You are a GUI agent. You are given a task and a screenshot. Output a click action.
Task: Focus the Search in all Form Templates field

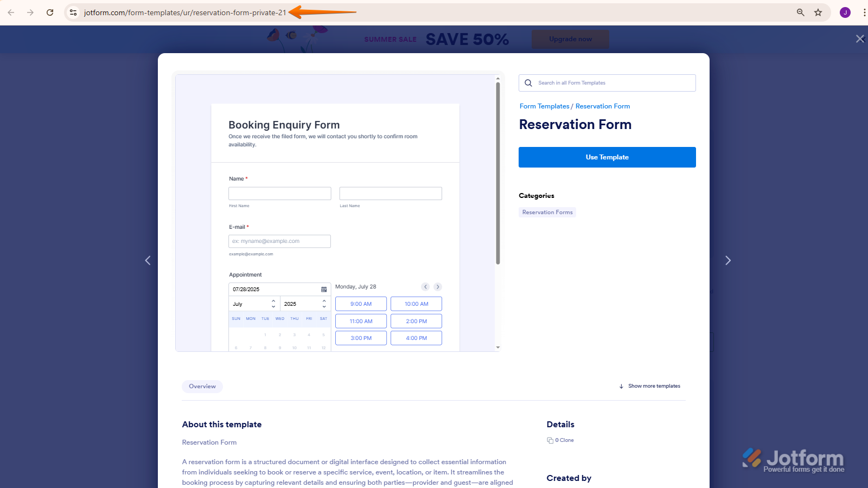[x=607, y=83]
